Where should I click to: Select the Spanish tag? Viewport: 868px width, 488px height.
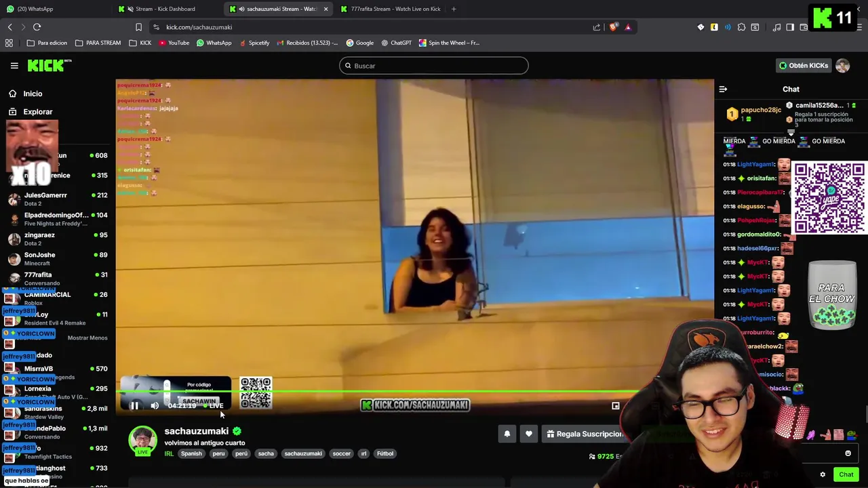(191, 453)
